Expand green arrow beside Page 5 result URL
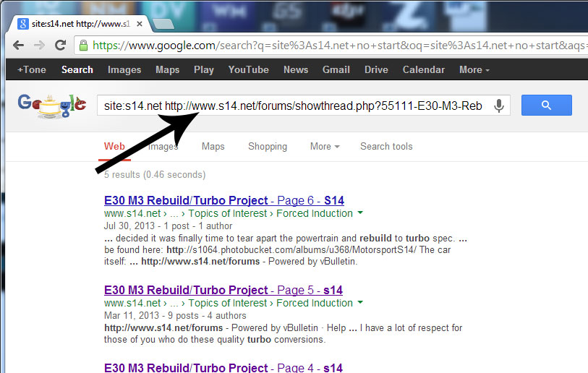Image resolution: width=588 pixels, height=373 pixels. (360, 302)
